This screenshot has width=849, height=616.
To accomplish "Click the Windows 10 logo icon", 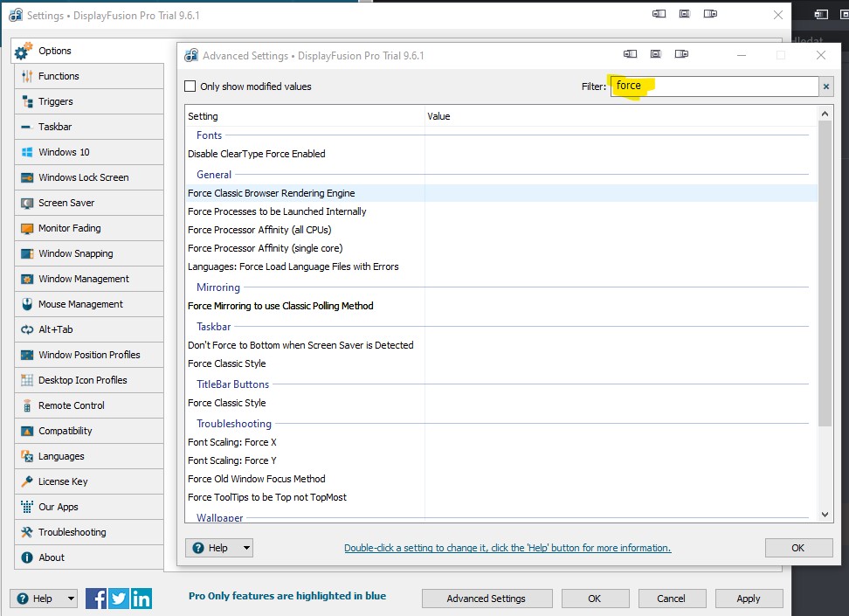I will [26, 152].
